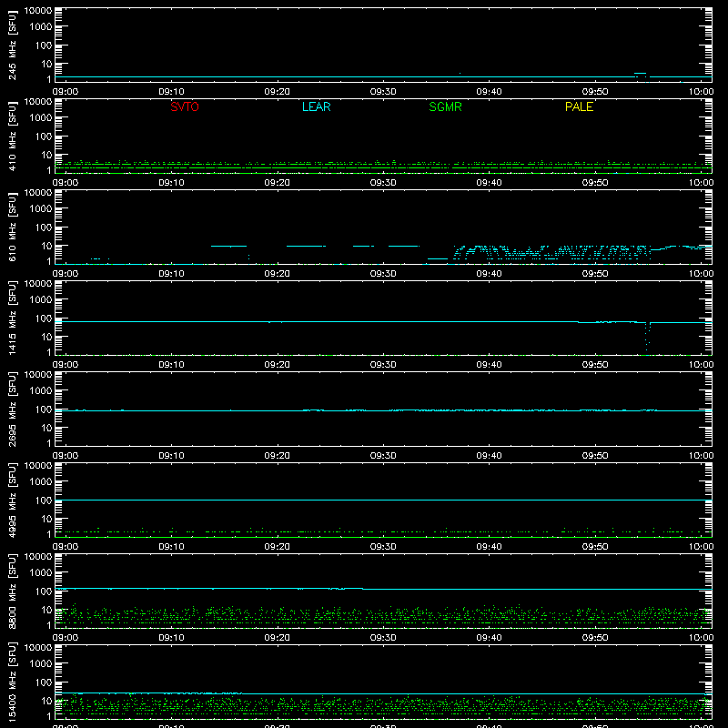Click 10:00 tick label under 245 MHz panel
728x728 pixels.
click(701, 92)
